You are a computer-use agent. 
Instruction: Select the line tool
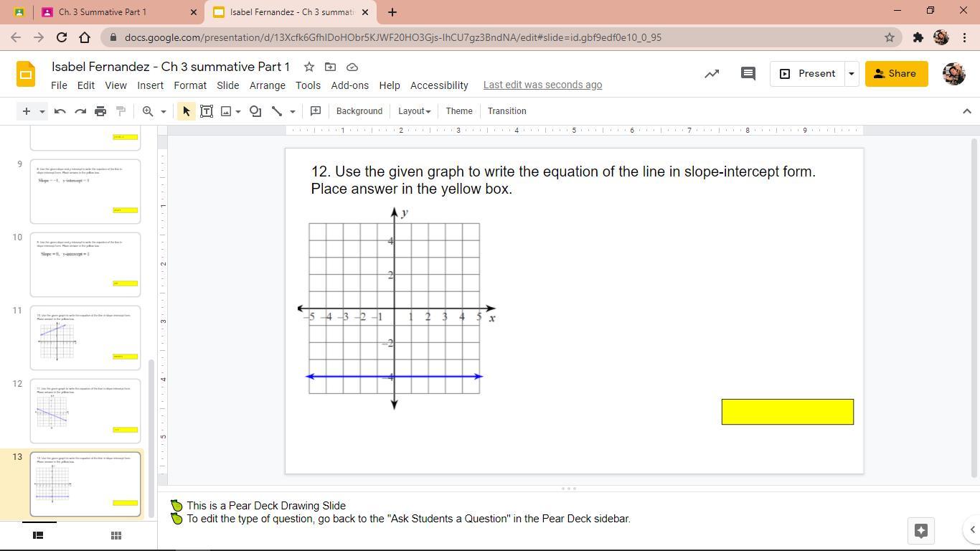point(277,111)
